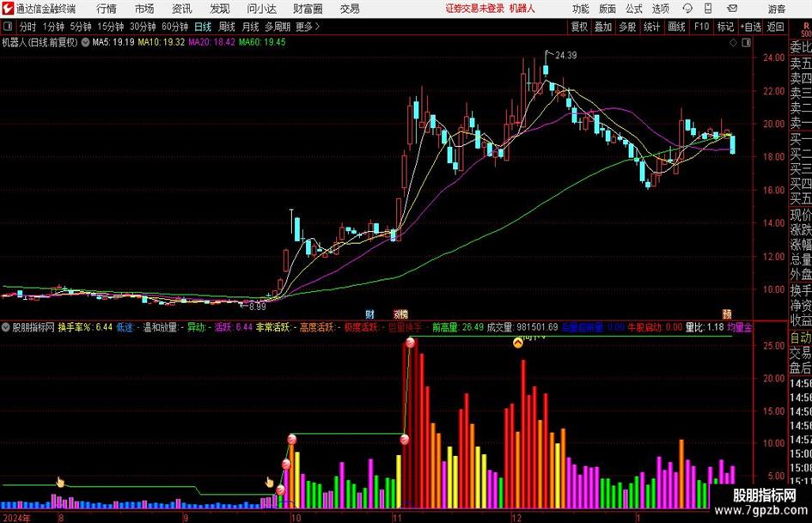This screenshot has width=812, height=523.
Task: Open the 交易 menu
Action: click(350, 9)
